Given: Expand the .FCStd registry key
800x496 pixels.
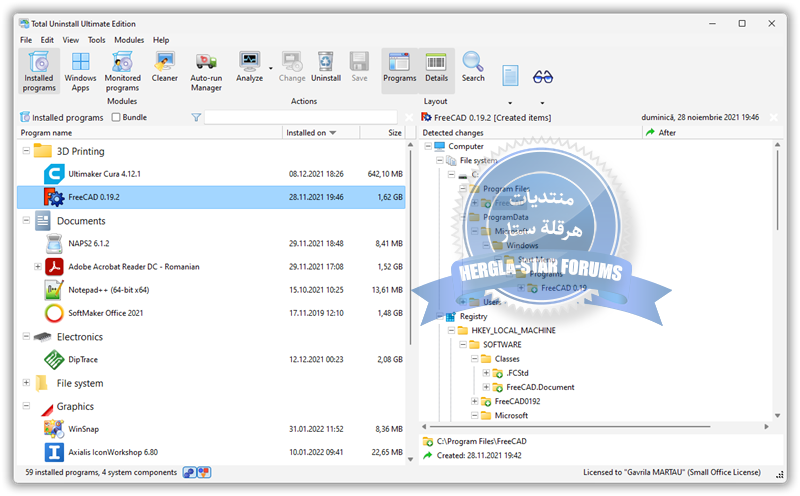Looking at the screenshot, I should click(x=486, y=373).
